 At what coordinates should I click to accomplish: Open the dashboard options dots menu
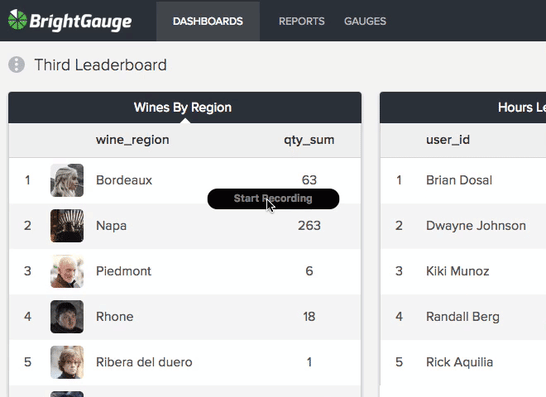pyautogui.click(x=16, y=65)
